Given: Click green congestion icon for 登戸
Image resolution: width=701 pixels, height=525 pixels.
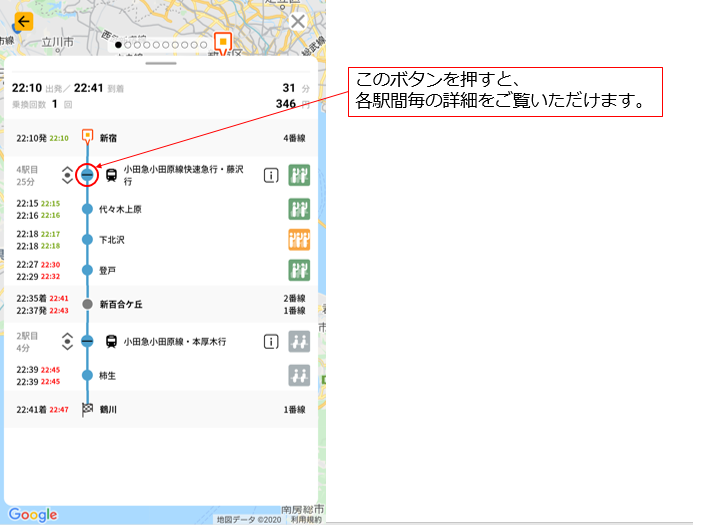Looking at the screenshot, I should coord(299,270).
